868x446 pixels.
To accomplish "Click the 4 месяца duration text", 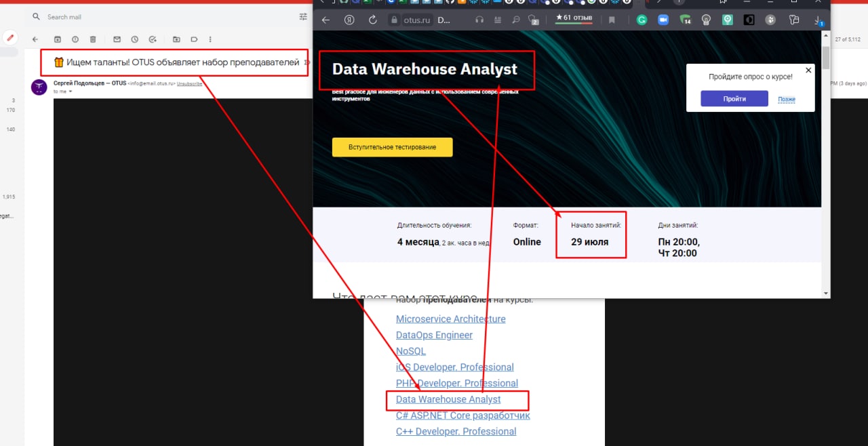I will click(418, 242).
